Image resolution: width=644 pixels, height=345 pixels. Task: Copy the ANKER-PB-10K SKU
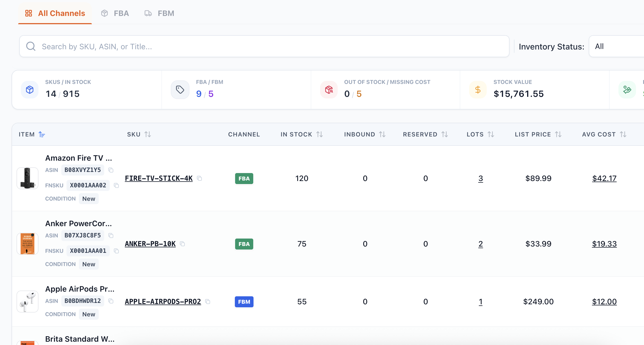coord(182,244)
